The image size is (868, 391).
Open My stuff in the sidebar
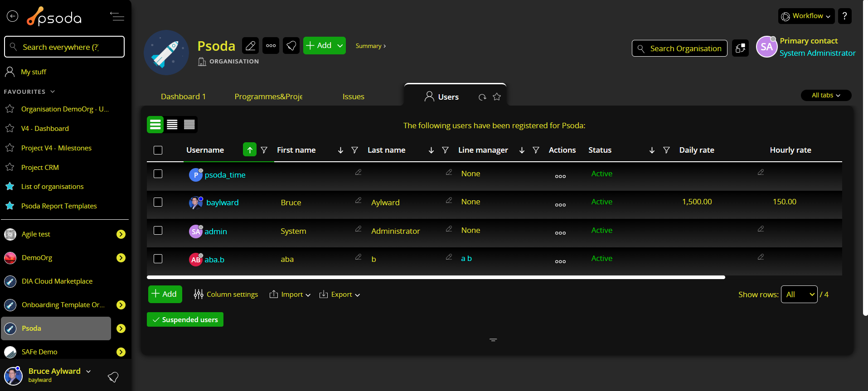click(33, 72)
